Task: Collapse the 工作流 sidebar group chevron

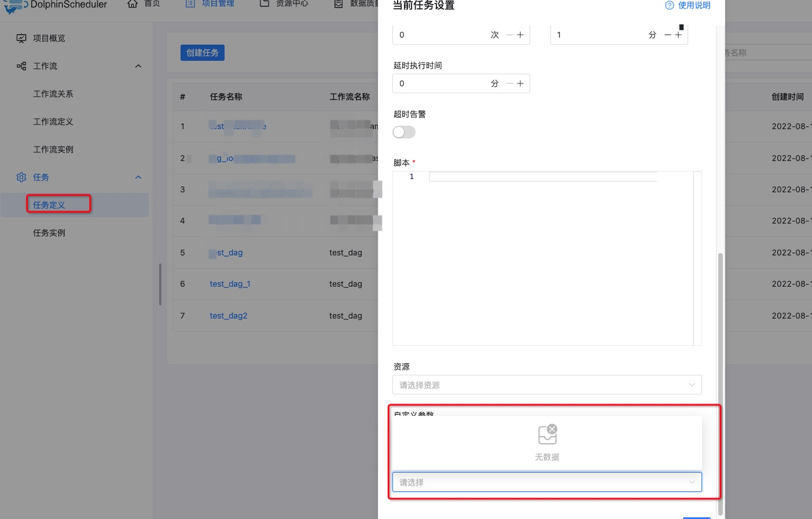Action: click(138, 66)
